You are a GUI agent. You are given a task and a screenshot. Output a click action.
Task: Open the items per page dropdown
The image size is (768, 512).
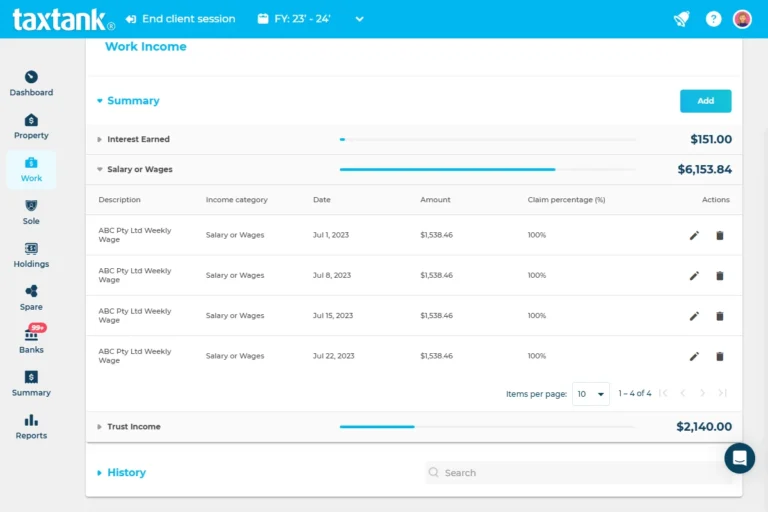tap(591, 394)
